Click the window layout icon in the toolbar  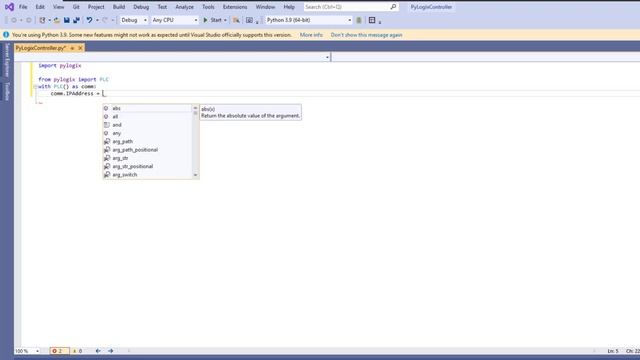[x=372, y=20]
